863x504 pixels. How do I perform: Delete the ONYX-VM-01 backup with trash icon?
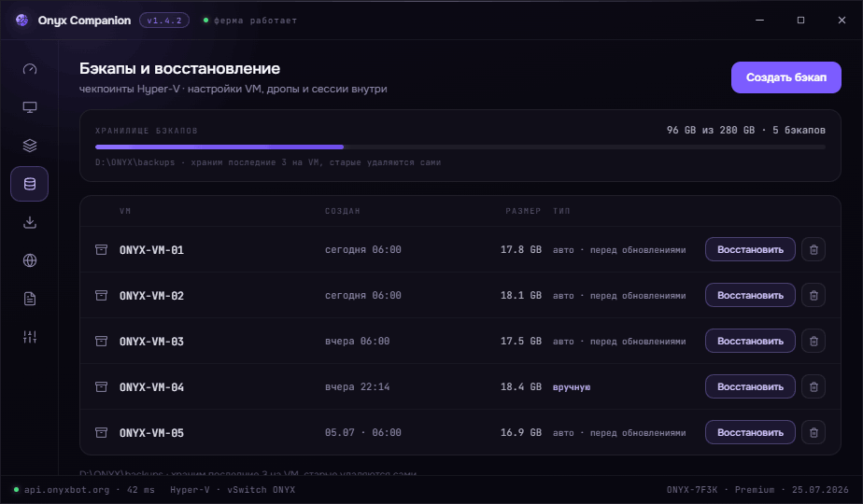tap(813, 250)
